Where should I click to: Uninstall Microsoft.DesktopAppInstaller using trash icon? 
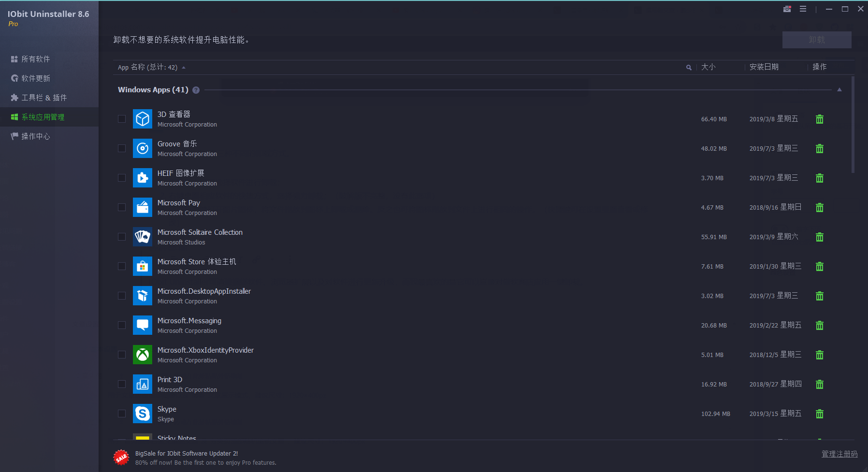click(820, 296)
